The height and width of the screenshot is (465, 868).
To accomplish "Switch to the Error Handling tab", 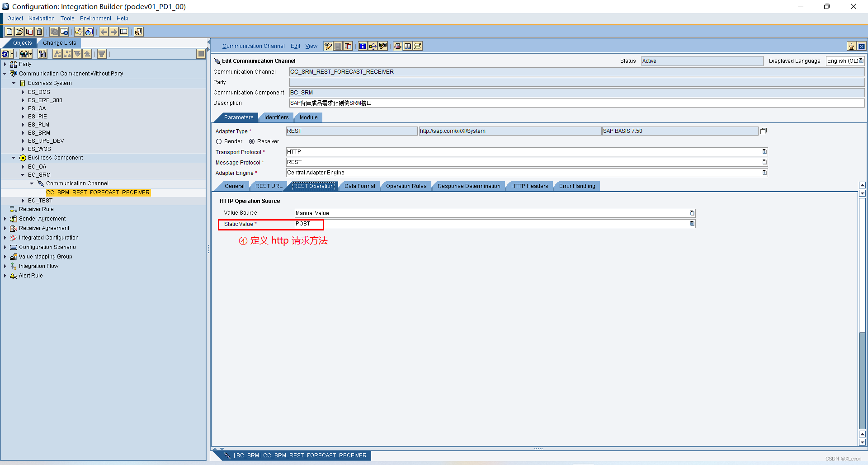I will pyautogui.click(x=577, y=186).
